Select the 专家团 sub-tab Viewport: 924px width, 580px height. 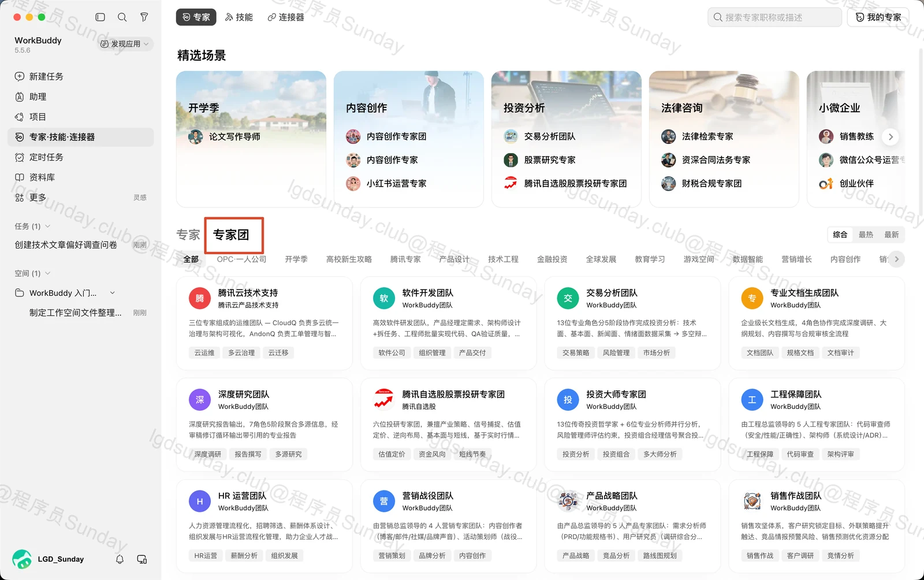pyautogui.click(x=231, y=235)
